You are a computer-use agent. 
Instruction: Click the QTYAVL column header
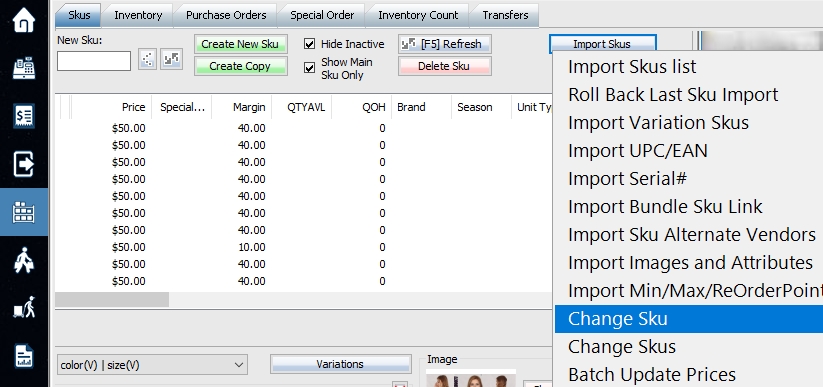click(301, 107)
